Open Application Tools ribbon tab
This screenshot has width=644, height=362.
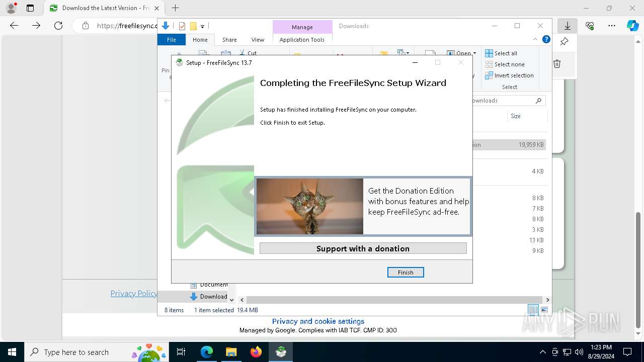pos(302,40)
